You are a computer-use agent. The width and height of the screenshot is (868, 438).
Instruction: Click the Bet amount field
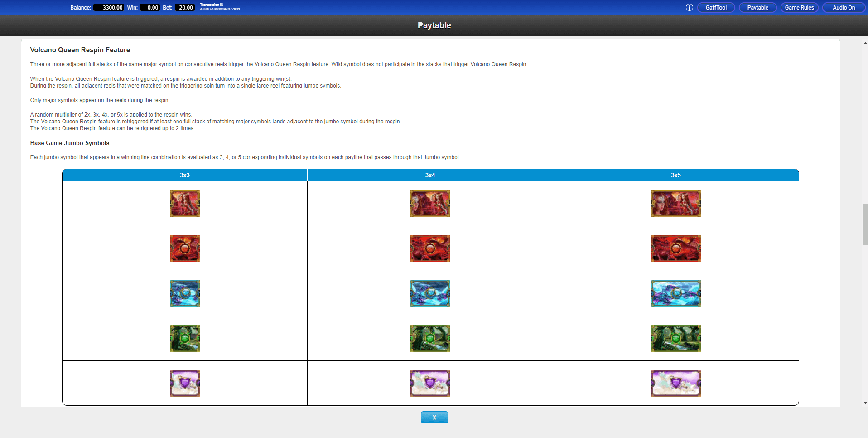(185, 8)
